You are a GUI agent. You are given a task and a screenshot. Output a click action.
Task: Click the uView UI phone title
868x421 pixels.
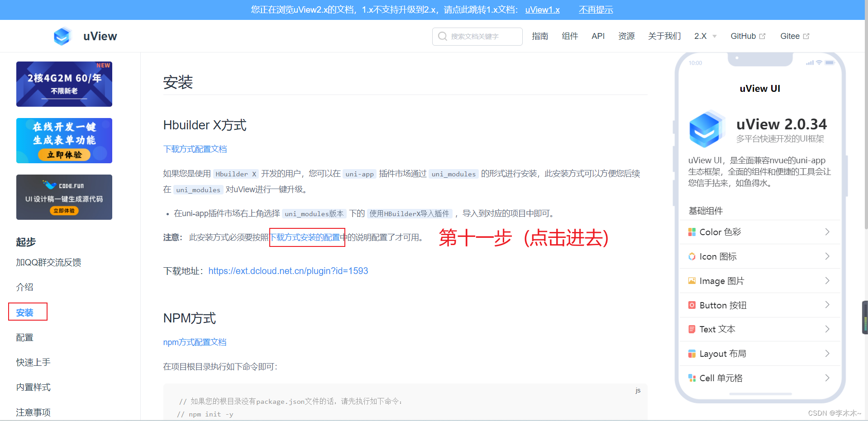tap(760, 89)
